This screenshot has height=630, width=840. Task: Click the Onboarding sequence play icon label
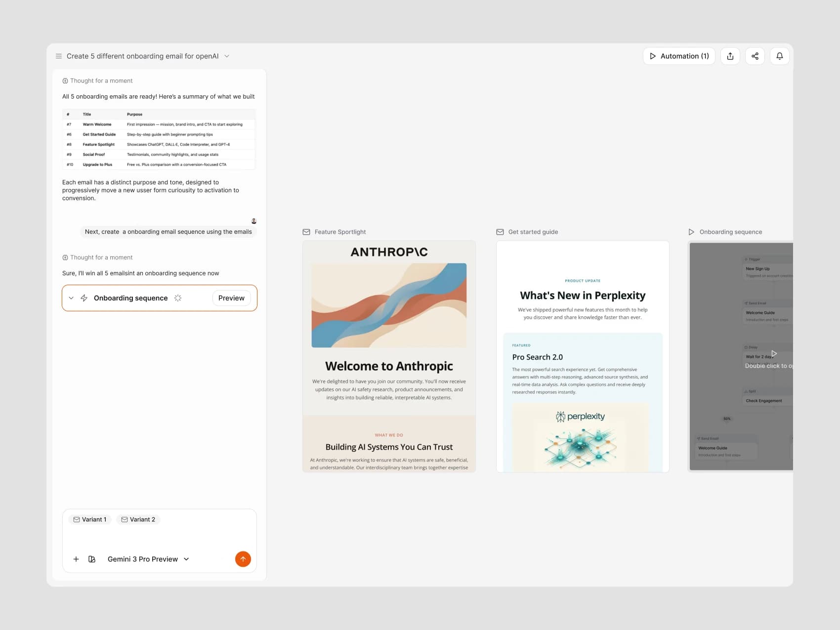pyautogui.click(x=691, y=232)
